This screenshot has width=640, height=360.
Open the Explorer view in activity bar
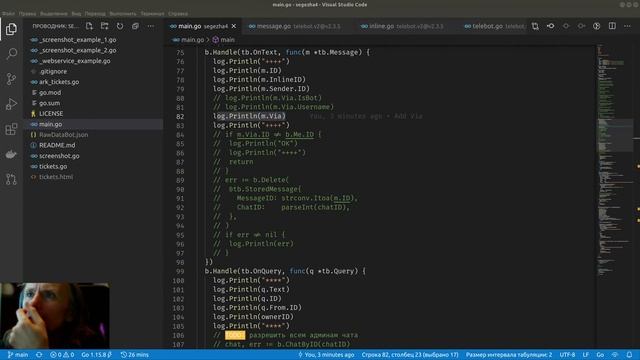tap(11, 29)
